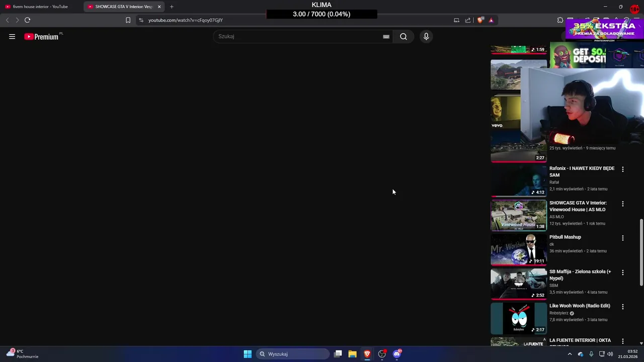This screenshot has width=644, height=362.
Task: Open Like Wooh Wooh (Radio Edit) title
Action: 580,306
